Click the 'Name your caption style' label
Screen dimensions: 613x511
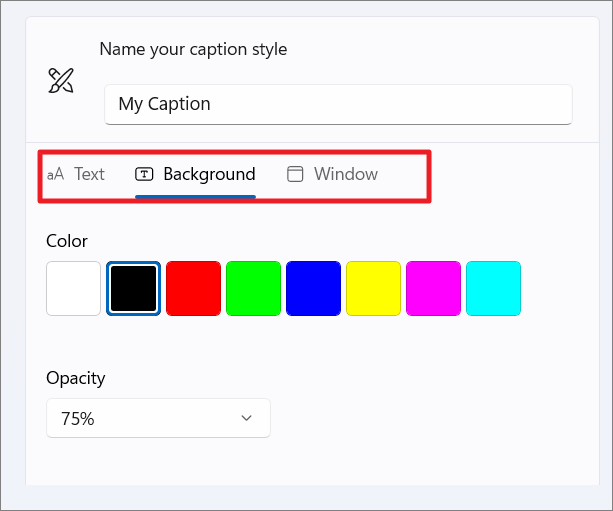coord(193,50)
